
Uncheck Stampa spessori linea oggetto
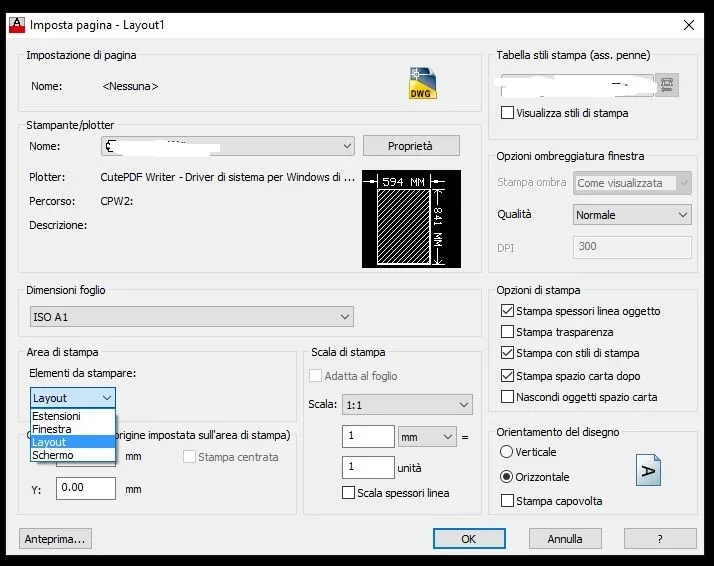click(x=507, y=311)
